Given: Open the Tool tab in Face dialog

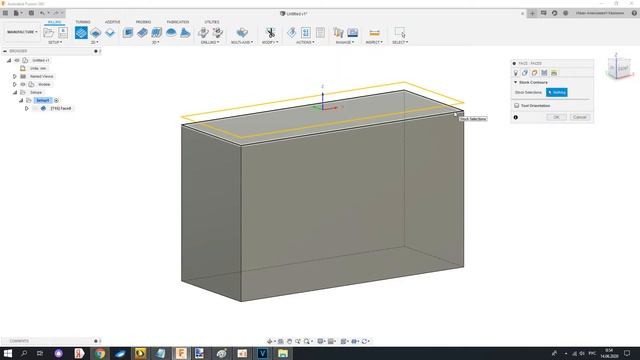Looking at the screenshot, I should coord(516,73).
